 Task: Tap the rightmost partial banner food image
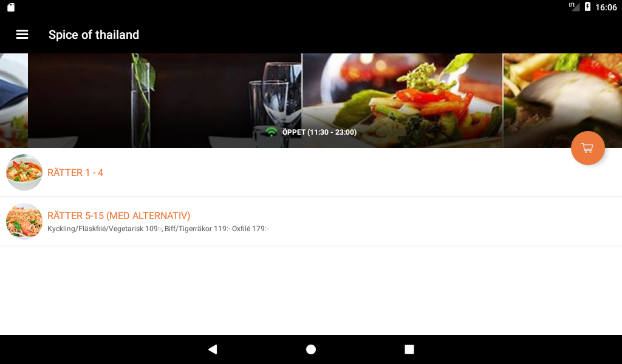(x=562, y=101)
